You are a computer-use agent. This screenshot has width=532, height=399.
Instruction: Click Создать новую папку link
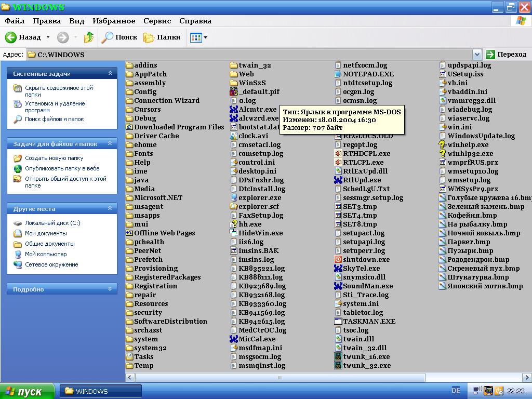point(54,158)
